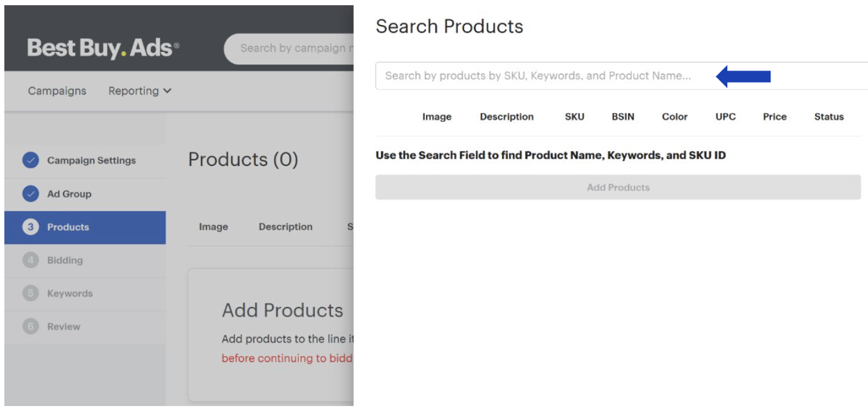
Task: Click the step 6 Review circle icon
Action: click(30, 326)
